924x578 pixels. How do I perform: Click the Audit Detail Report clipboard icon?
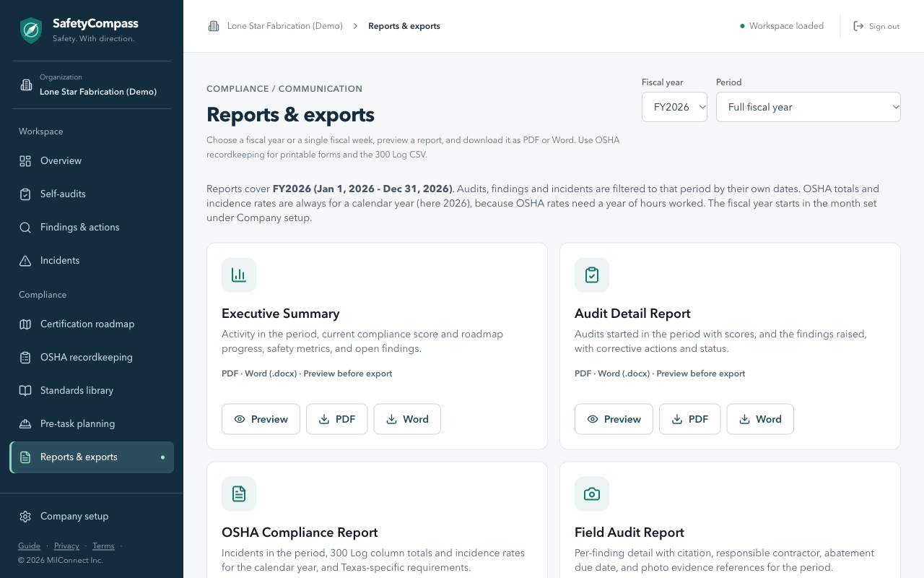coord(592,275)
